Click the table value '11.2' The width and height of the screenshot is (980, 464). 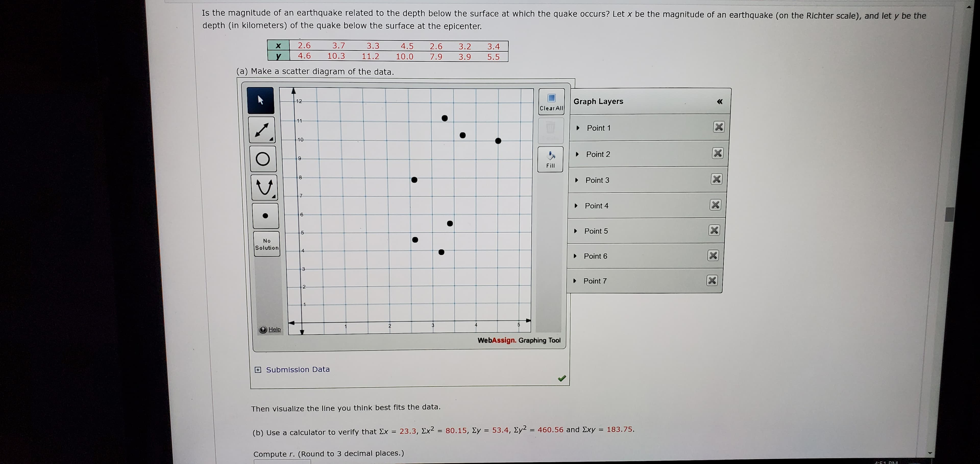coord(370,56)
